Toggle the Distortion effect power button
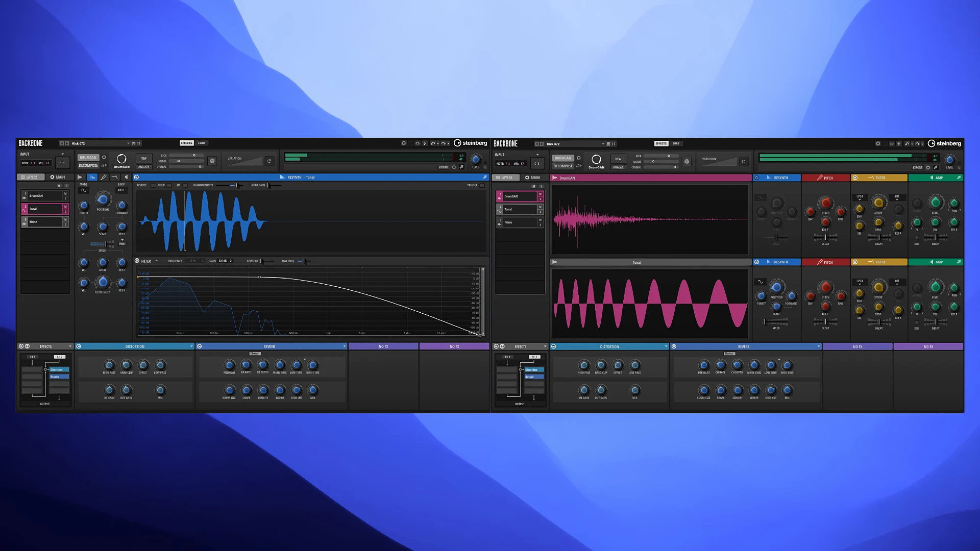The width and height of the screenshot is (980, 551). tap(79, 346)
